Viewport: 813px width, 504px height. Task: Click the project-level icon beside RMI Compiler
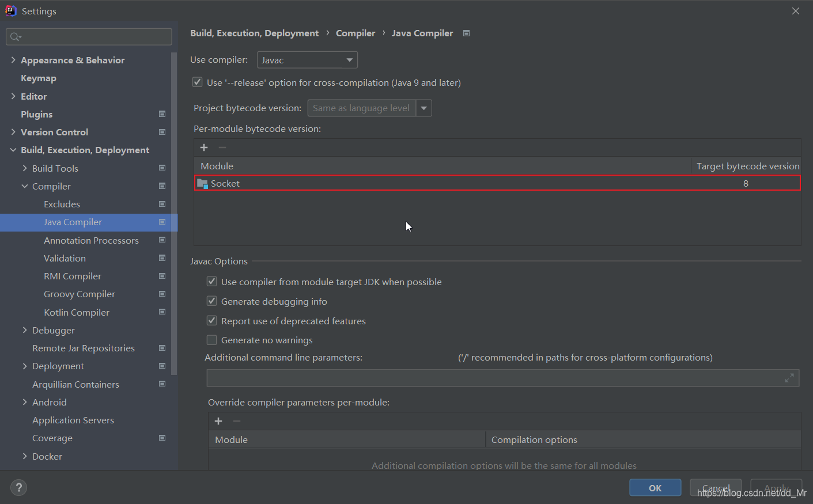[x=162, y=276]
